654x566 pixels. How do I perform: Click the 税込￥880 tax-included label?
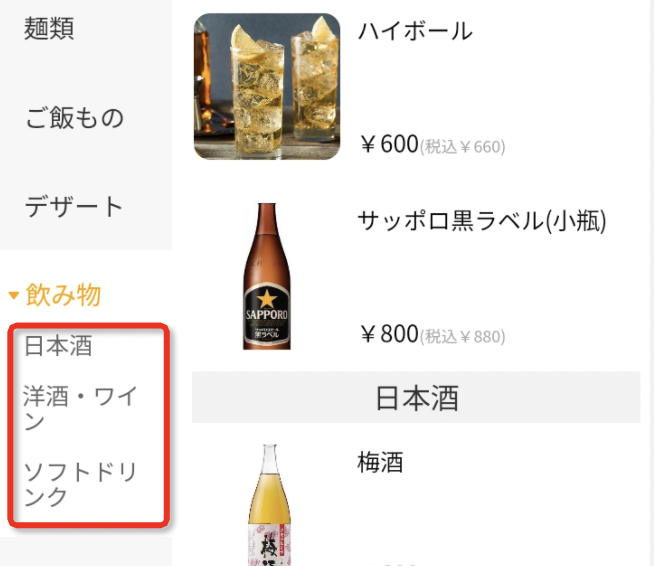coord(463,337)
